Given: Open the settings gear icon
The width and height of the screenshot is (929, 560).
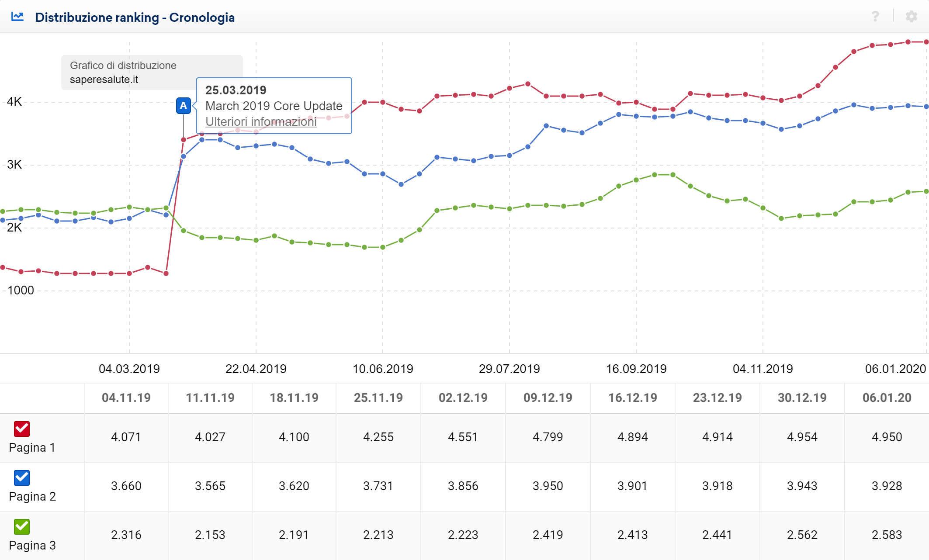Looking at the screenshot, I should (912, 17).
